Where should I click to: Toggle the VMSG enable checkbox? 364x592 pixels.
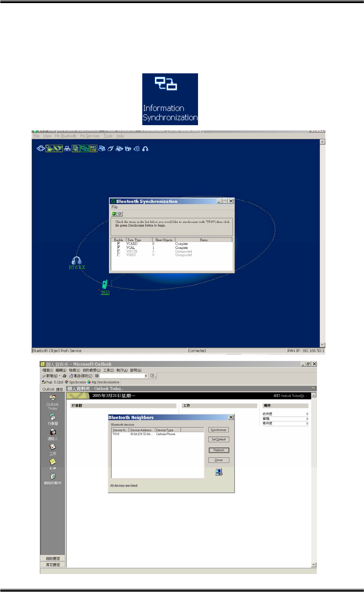[x=119, y=255]
